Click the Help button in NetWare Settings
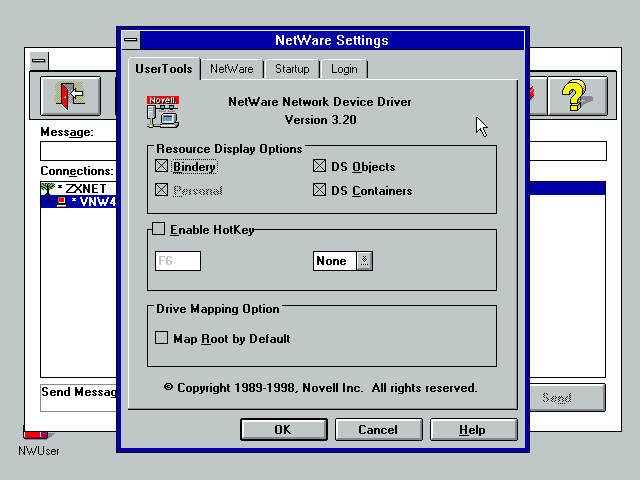Screen dimensions: 640x480 pos(473,429)
